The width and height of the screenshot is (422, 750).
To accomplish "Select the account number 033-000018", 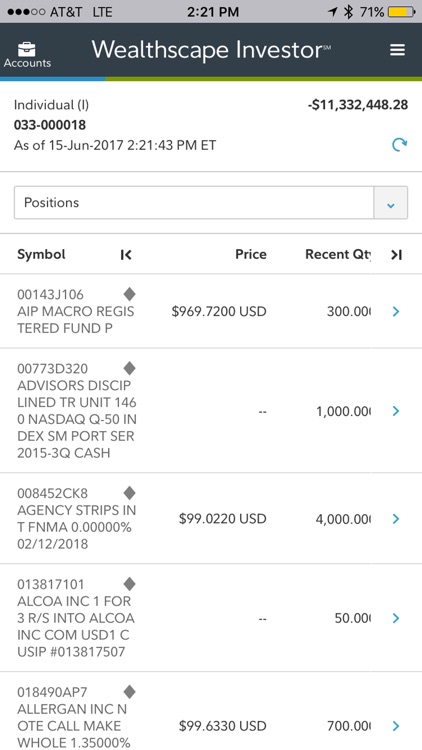I will (50, 125).
